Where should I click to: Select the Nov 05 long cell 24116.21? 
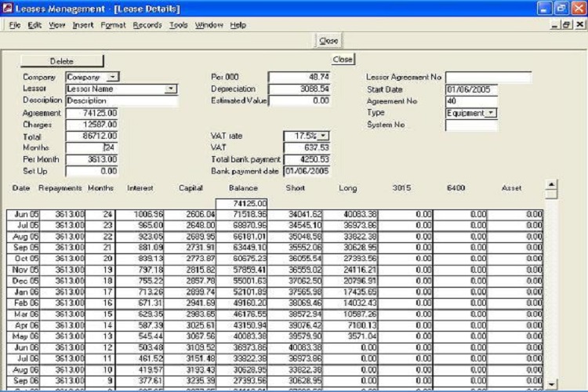point(350,270)
